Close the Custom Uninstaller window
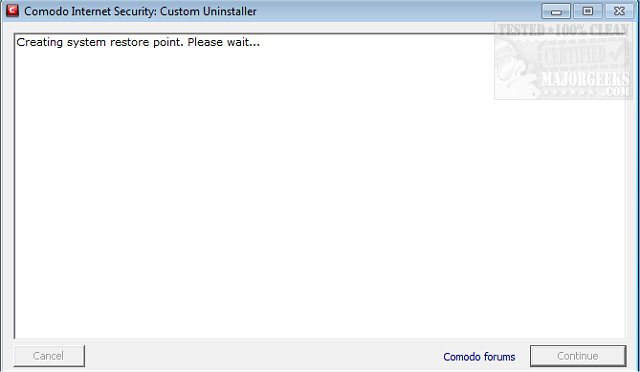This screenshot has width=640, height=372. coord(619,11)
